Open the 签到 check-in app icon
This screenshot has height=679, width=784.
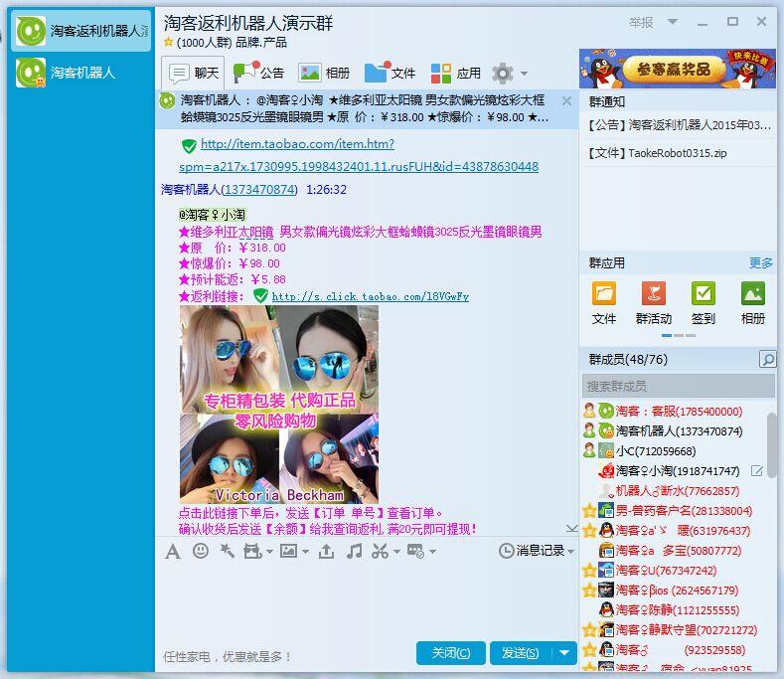click(703, 303)
